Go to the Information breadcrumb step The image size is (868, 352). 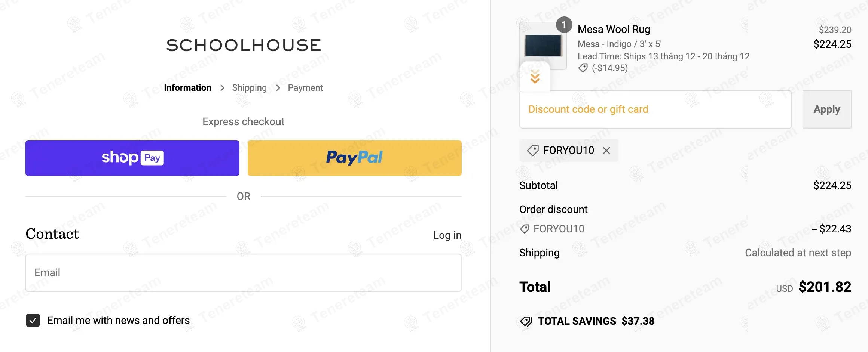(x=187, y=88)
